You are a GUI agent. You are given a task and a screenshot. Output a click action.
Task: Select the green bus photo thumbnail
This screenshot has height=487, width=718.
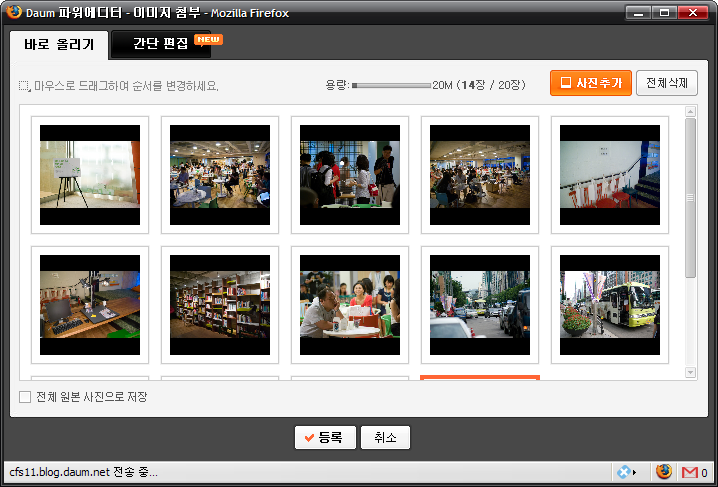(610, 305)
